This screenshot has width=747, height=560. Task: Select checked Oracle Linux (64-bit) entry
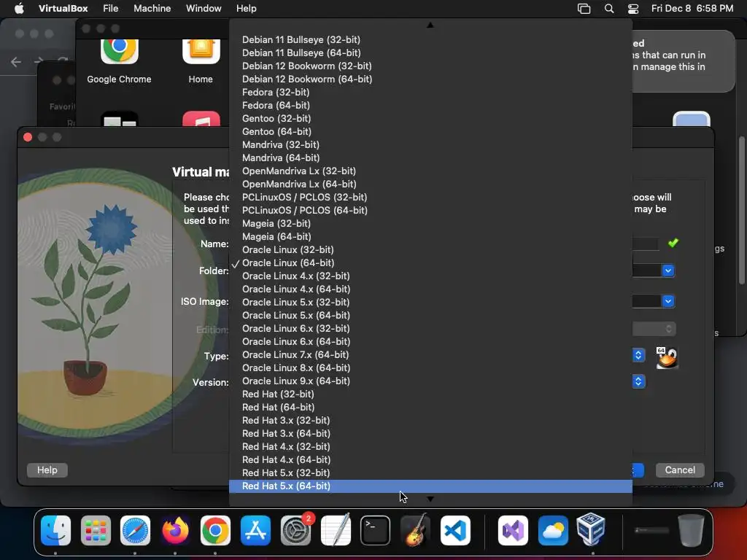[x=430, y=262]
